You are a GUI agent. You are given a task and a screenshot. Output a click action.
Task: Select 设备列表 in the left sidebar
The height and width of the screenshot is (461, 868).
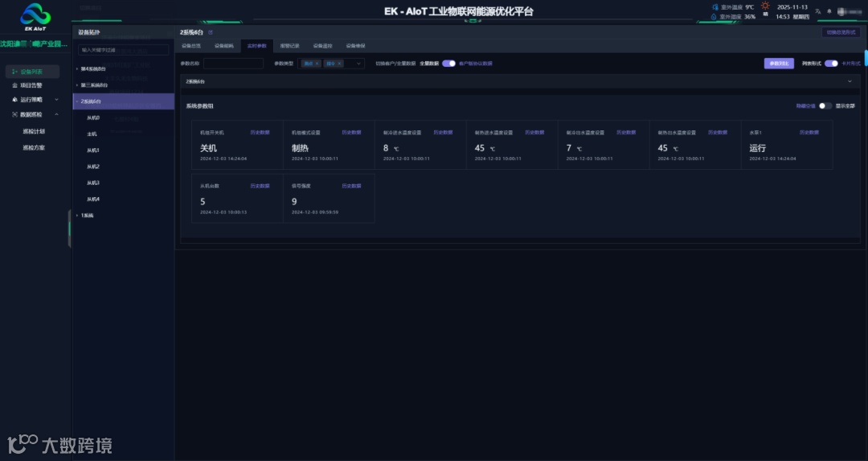point(32,72)
